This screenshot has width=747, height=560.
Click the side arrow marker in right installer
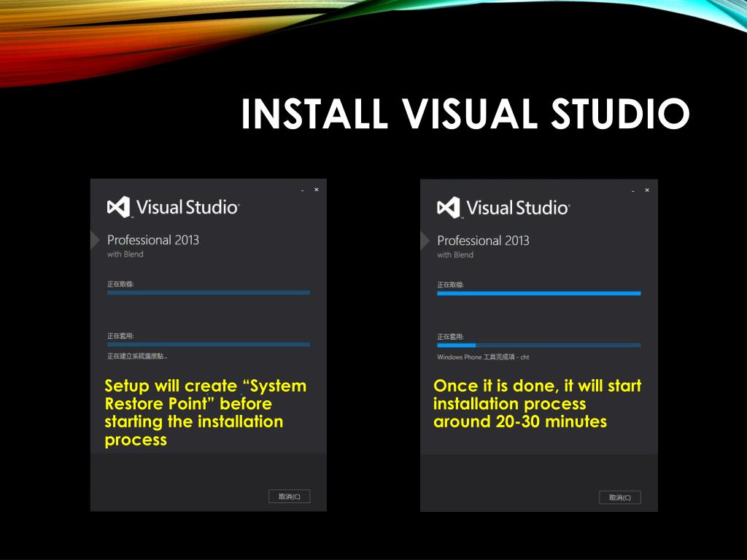tap(425, 241)
